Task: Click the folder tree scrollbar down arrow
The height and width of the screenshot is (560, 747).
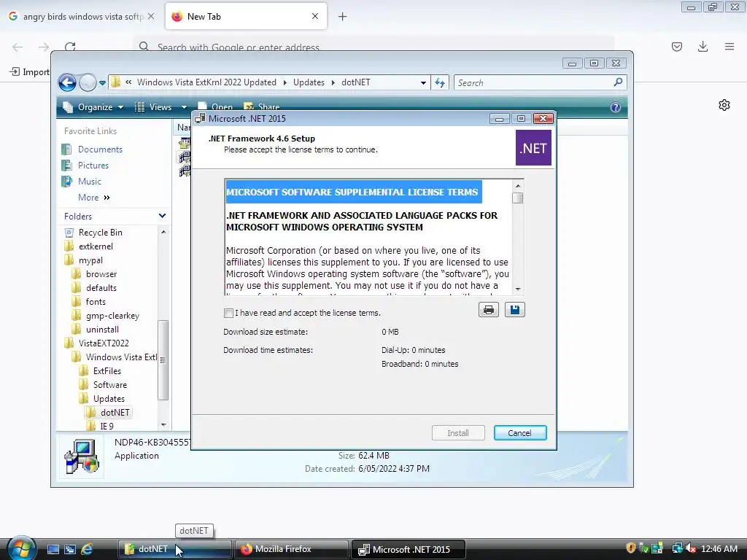Action: click(163, 425)
